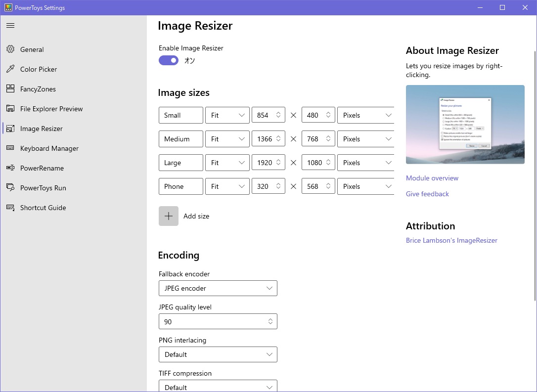Click the Color Picker eyedropper icon

pyautogui.click(x=10, y=69)
